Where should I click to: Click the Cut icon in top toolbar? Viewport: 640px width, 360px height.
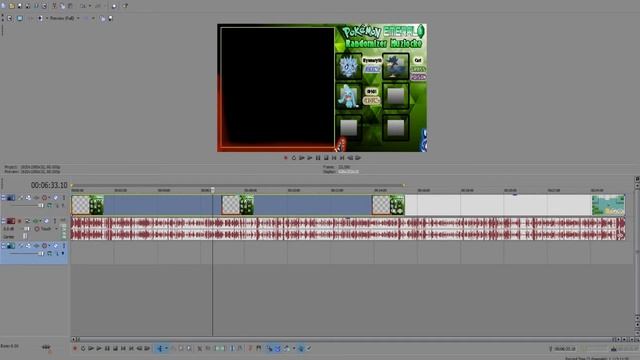(x=54, y=6)
